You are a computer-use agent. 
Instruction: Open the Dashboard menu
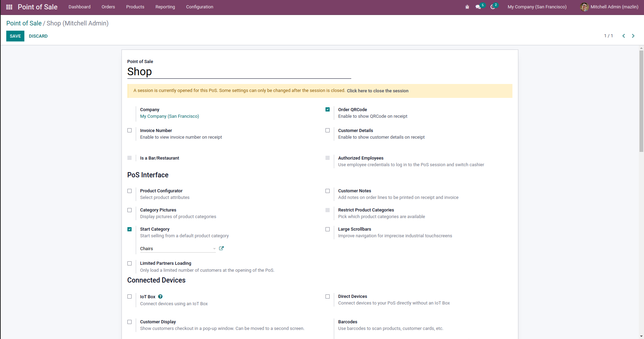tap(79, 7)
